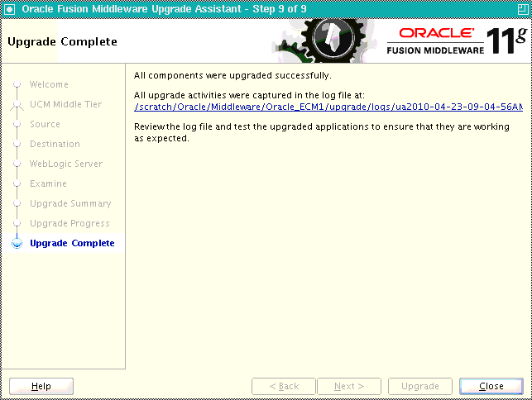This screenshot has height=400, width=532.
Task: Select the Examine step
Action: point(48,183)
